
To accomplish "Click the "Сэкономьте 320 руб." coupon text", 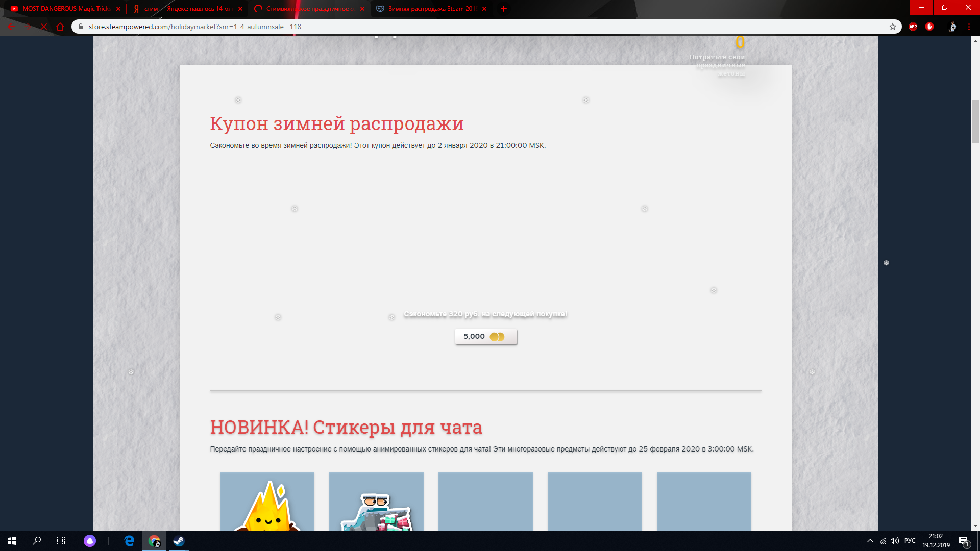I will coord(486,314).
